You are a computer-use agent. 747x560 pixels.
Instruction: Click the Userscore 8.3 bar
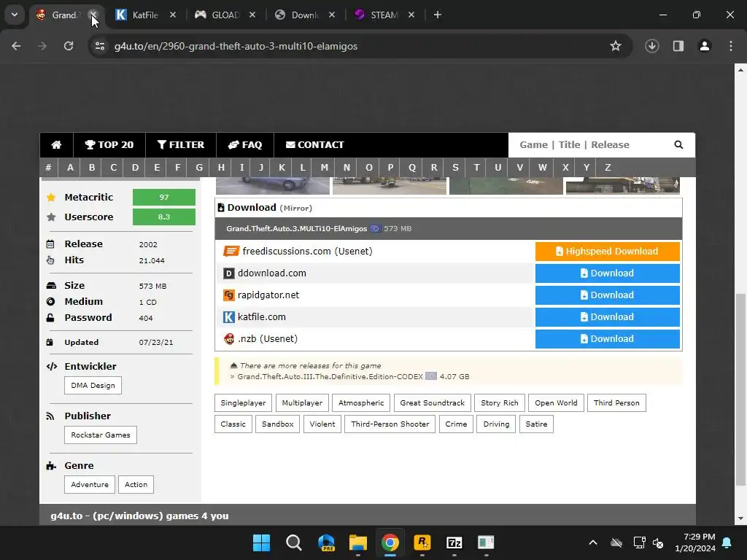(164, 217)
